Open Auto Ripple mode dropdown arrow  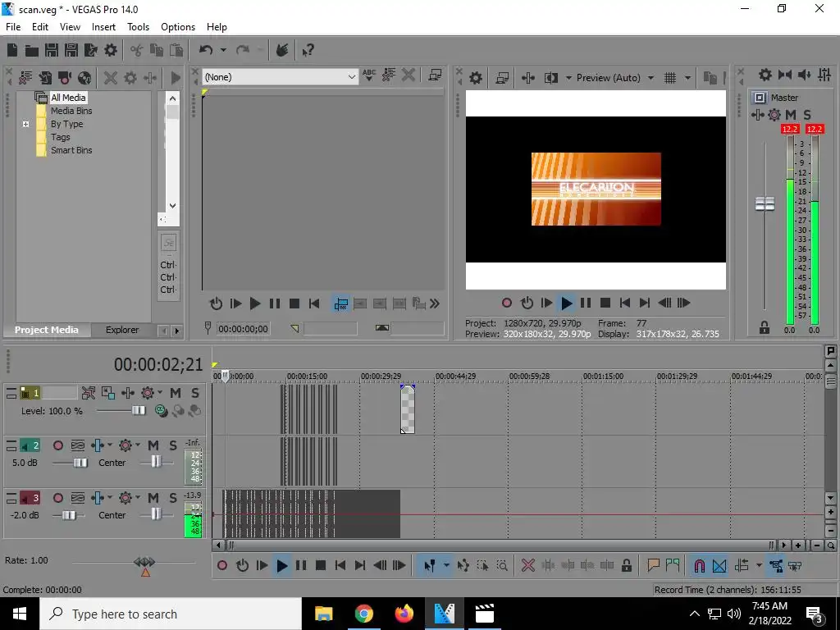[759, 566]
